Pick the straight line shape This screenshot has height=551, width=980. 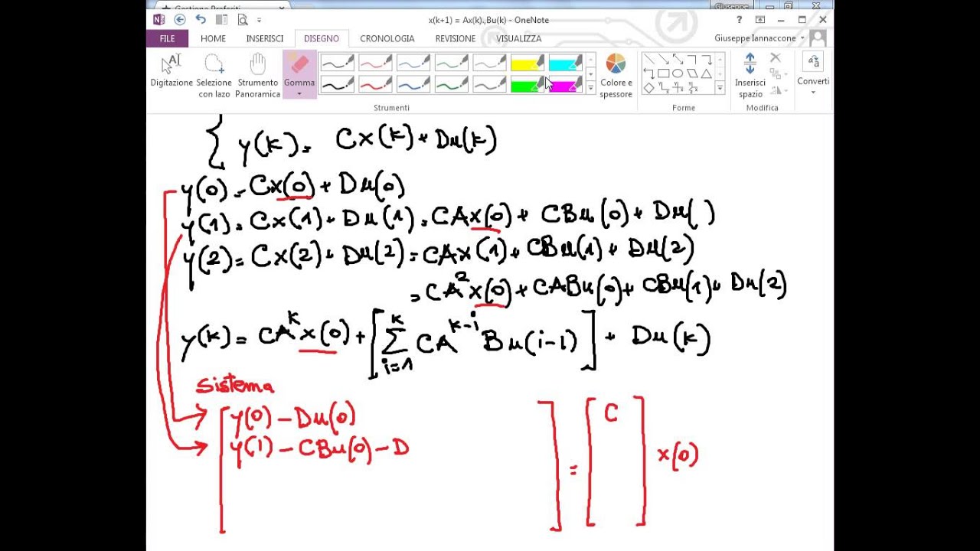click(649, 59)
